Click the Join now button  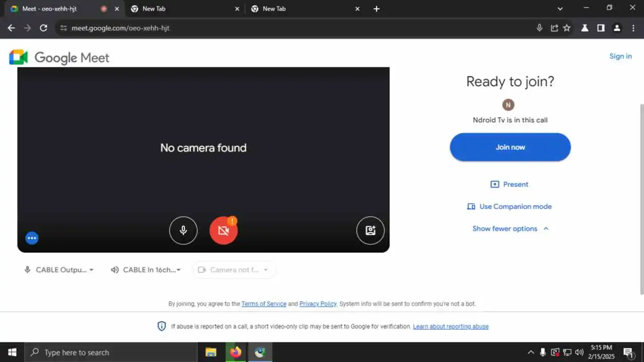(x=510, y=147)
